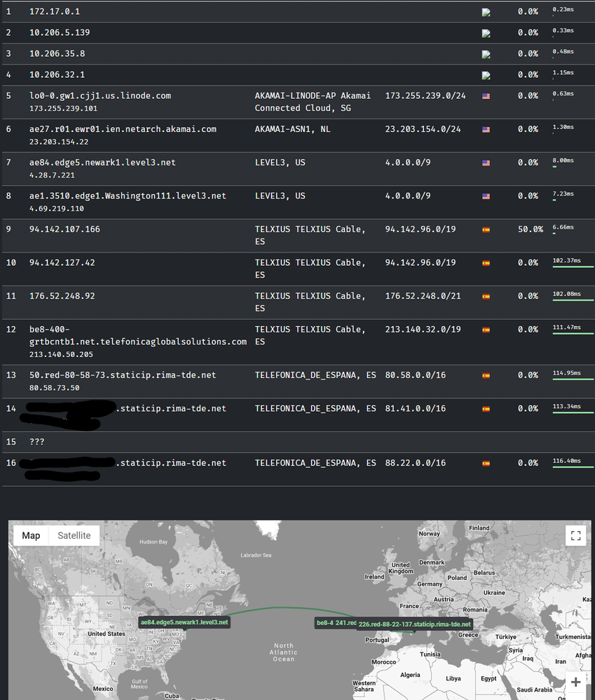
Task: Click the broken flag image on hop 1
Action: pos(486,12)
